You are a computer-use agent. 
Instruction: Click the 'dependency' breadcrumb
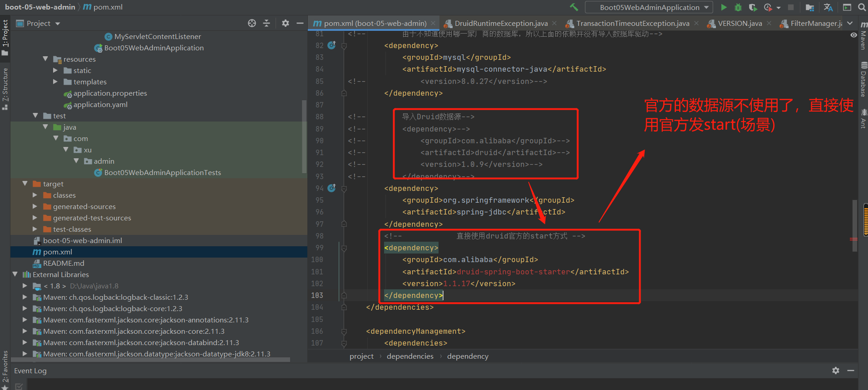pos(468,356)
